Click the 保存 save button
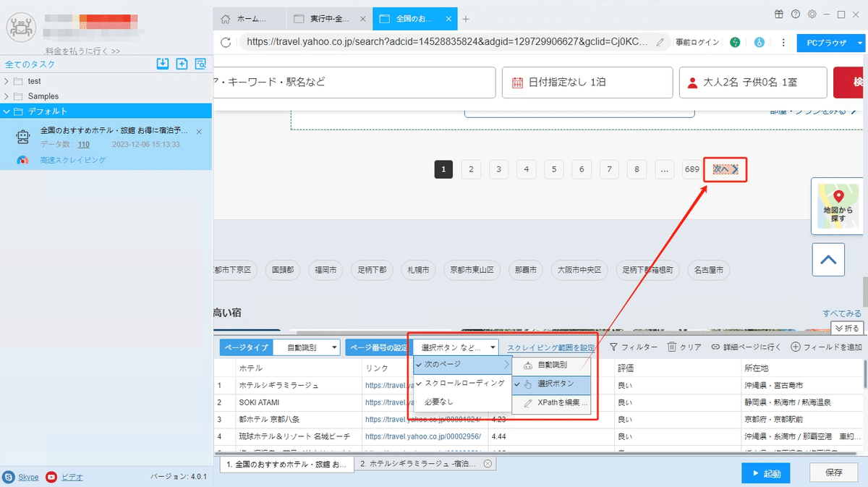Screen dimensions: 868x487 click(834, 473)
